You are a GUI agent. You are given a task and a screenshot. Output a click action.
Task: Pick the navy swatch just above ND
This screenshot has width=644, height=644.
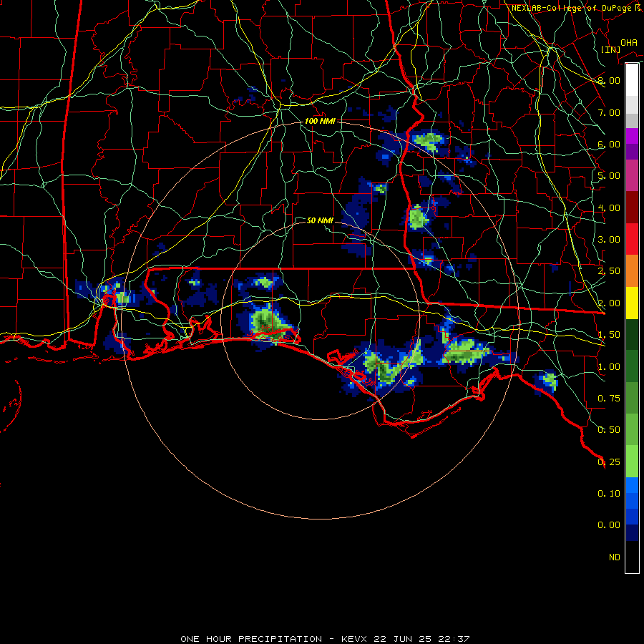tap(632, 532)
